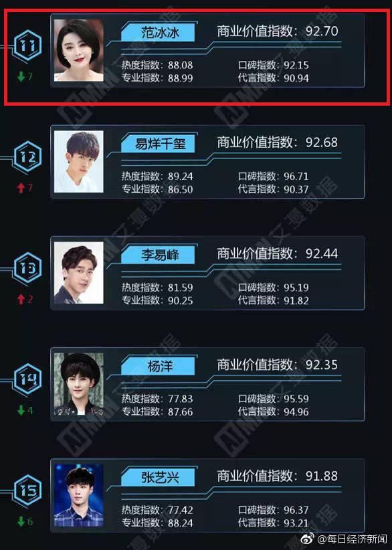This screenshot has height=550, width=392.
Task: Click the rank 13 hexagon badge
Action: point(27,268)
